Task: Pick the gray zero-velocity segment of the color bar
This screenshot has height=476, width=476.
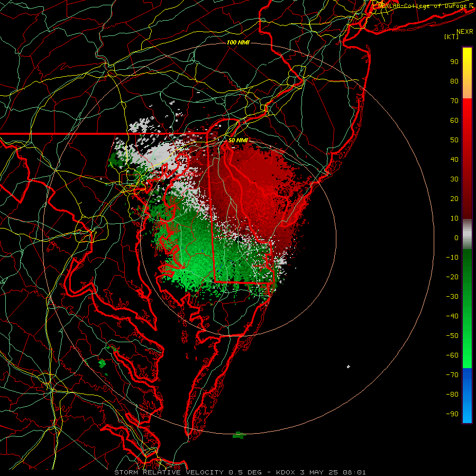Action: 467,234
